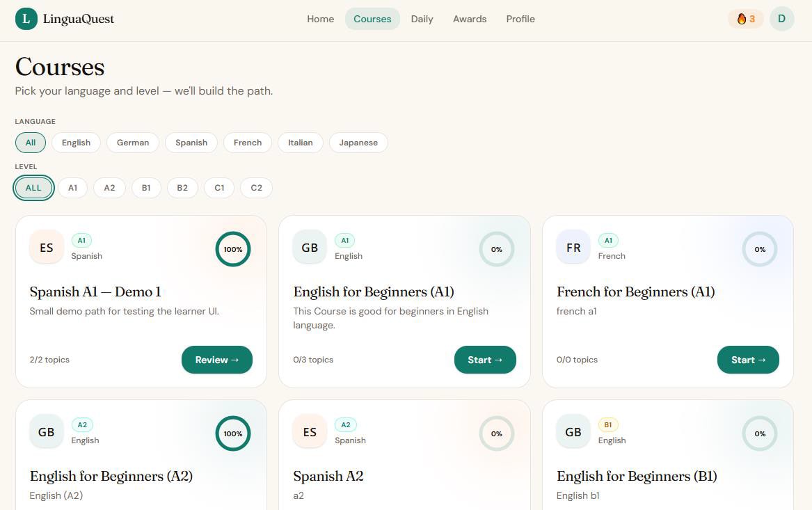The height and width of the screenshot is (510, 812).
Task: Start the French for Beginners (A1) course
Action: click(x=748, y=360)
